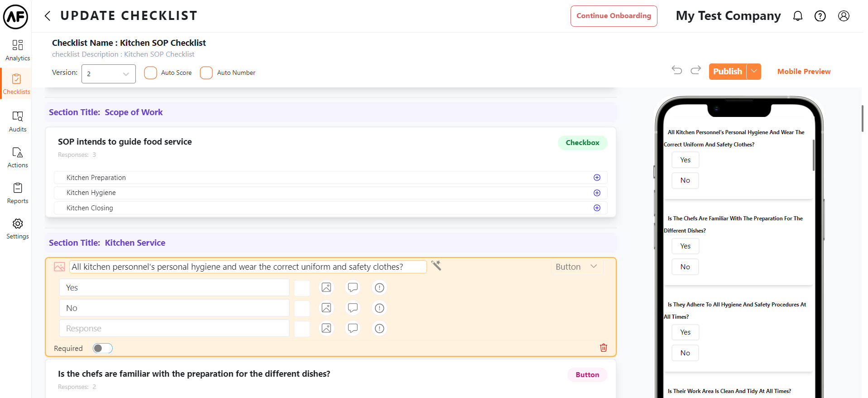Open the notifications bell
Viewport: 868px width, 398px height.
pyautogui.click(x=797, y=16)
